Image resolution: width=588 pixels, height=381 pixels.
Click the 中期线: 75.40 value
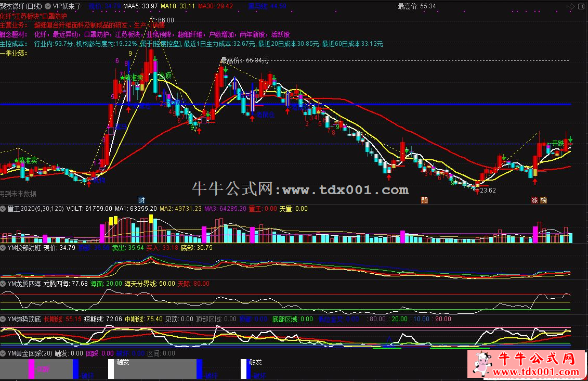pos(143,319)
